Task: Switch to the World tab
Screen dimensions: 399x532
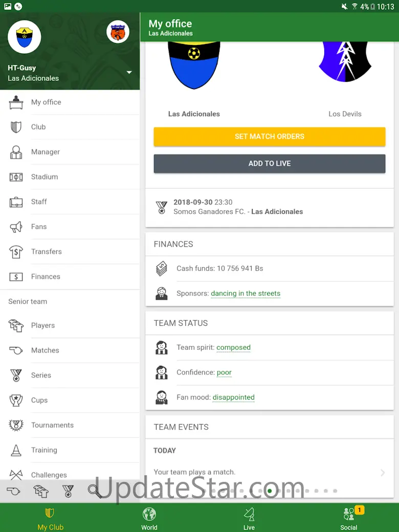Action: pyautogui.click(x=149, y=518)
